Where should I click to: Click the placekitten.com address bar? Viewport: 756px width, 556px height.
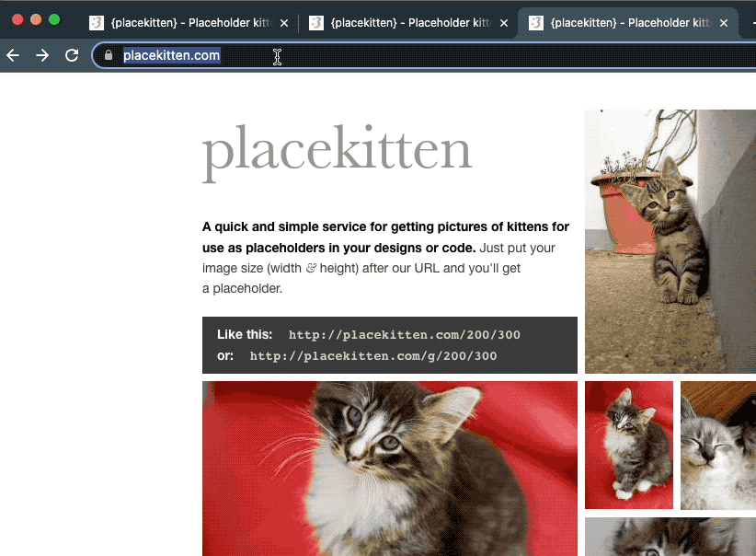coord(424,55)
